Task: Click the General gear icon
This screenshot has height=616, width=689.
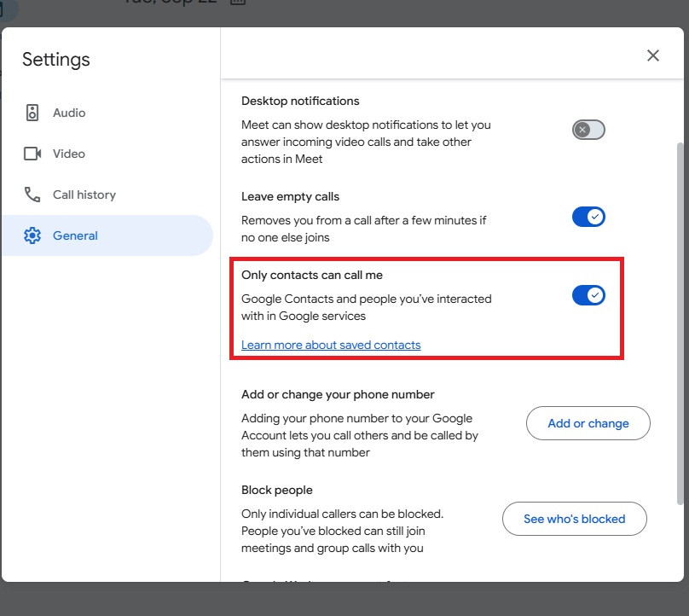Action: pyautogui.click(x=32, y=235)
